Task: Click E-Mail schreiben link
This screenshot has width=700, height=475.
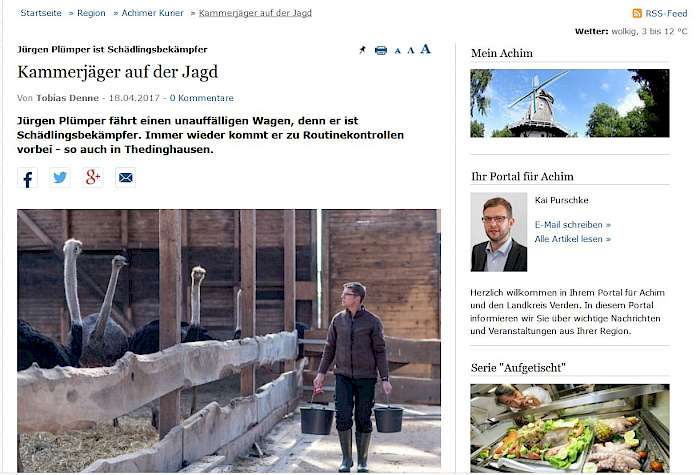Action: 572,225
